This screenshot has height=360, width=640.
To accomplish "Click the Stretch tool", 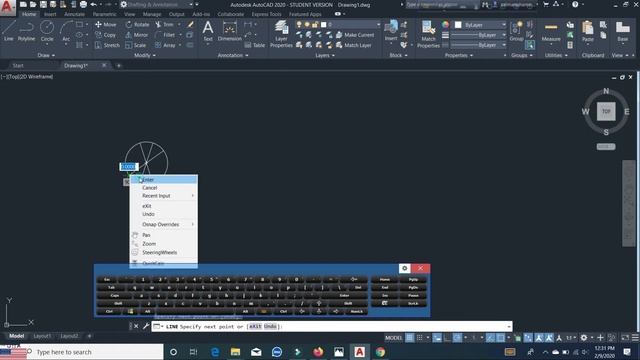I will (x=107, y=45).
